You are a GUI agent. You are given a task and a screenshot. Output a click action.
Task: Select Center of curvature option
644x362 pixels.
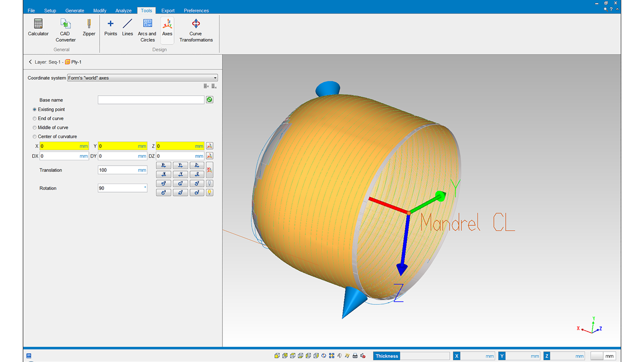coord(35,137)
